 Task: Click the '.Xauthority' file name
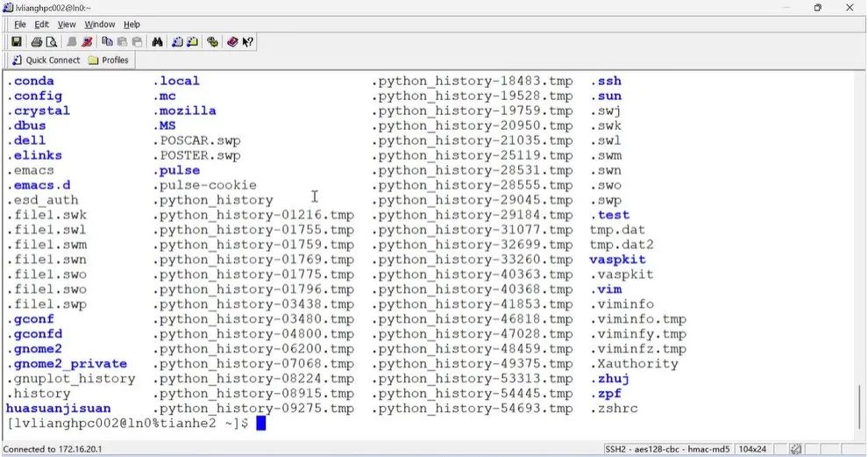click(634, 364)
